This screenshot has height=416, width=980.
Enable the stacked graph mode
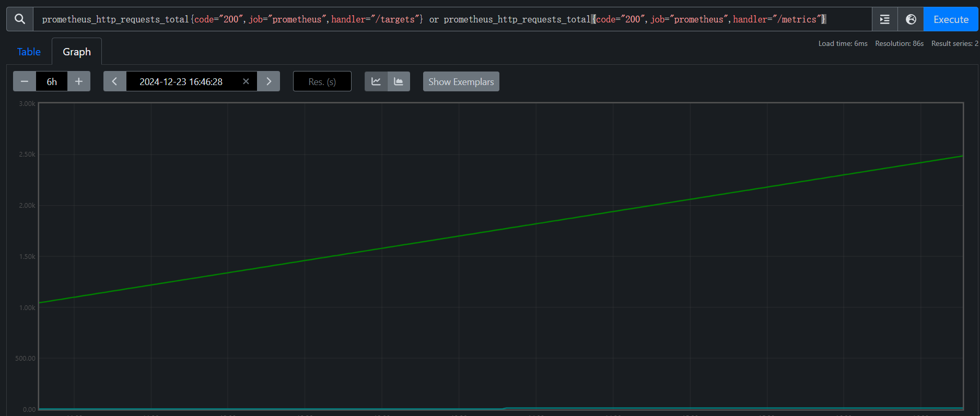399,81
